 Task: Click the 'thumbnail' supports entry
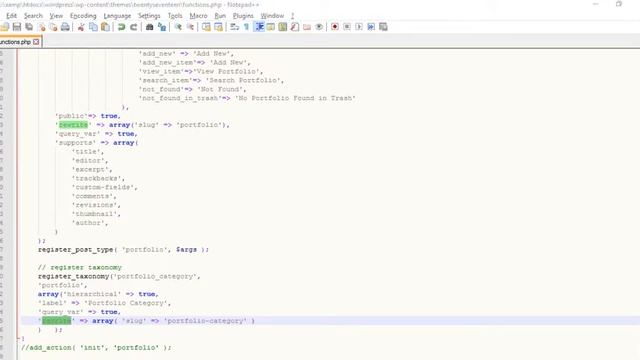94,214
